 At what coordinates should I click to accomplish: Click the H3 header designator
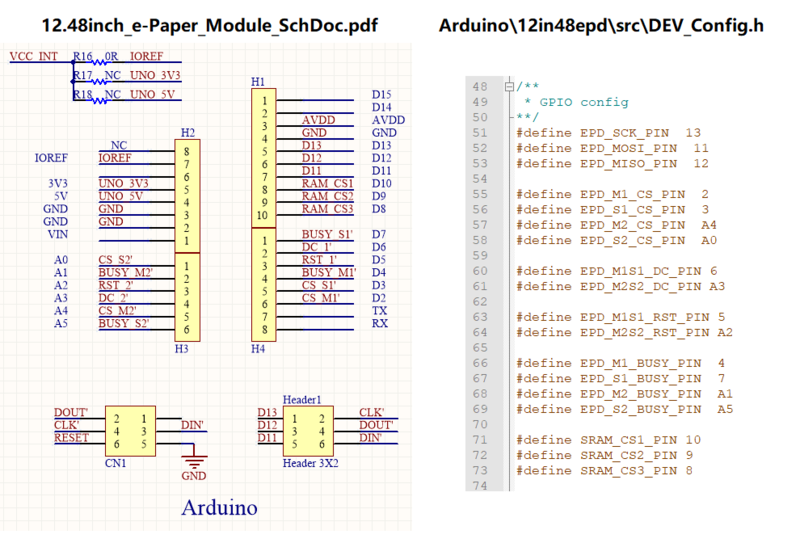tap(182, 349)
